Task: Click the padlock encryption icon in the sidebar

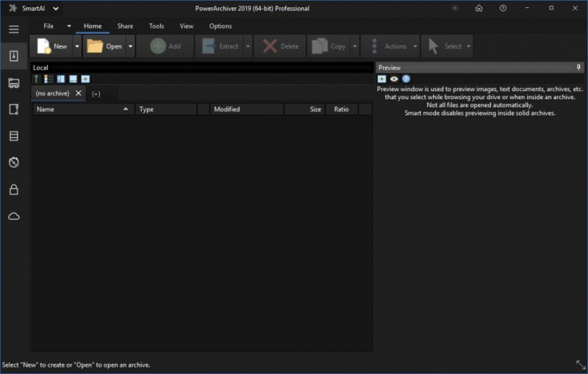Action: tap(13, 190)
